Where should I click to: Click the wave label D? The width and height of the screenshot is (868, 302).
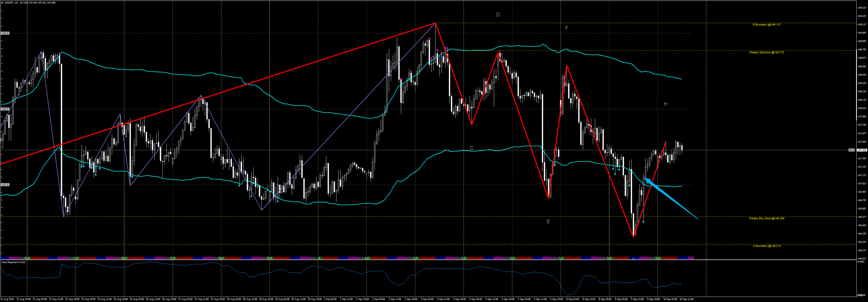click(498, 15)
